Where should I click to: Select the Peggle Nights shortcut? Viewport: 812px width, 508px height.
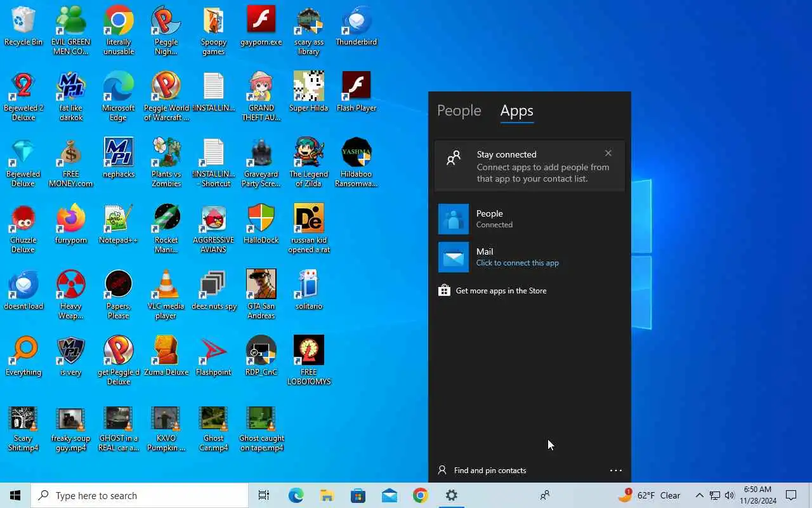(x=166, y=31)
